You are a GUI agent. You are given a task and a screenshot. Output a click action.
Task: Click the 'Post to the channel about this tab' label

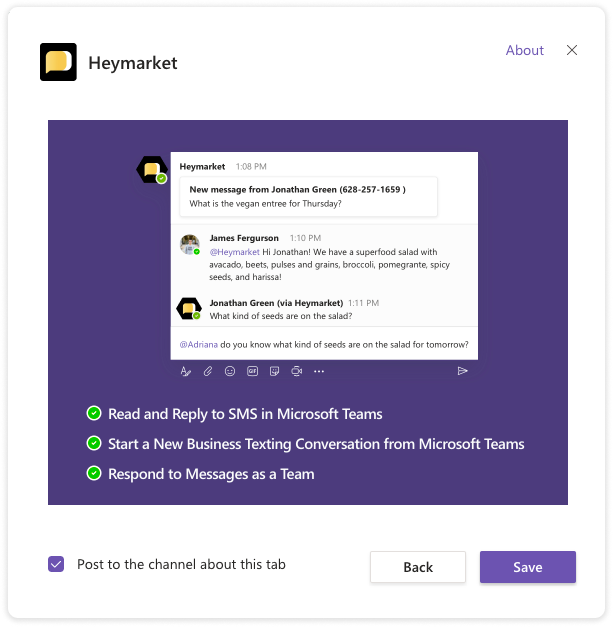[181, 564]
